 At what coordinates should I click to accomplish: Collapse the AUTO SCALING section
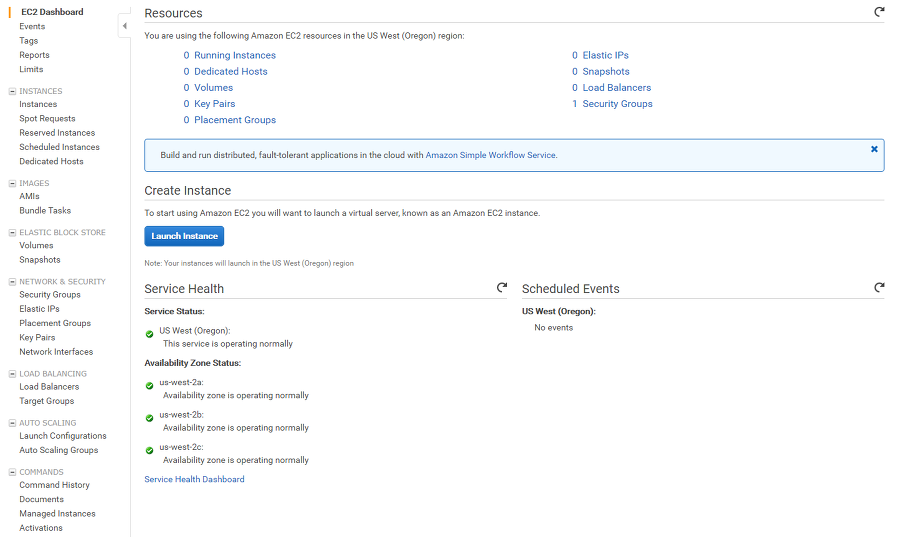click(12, 423)
